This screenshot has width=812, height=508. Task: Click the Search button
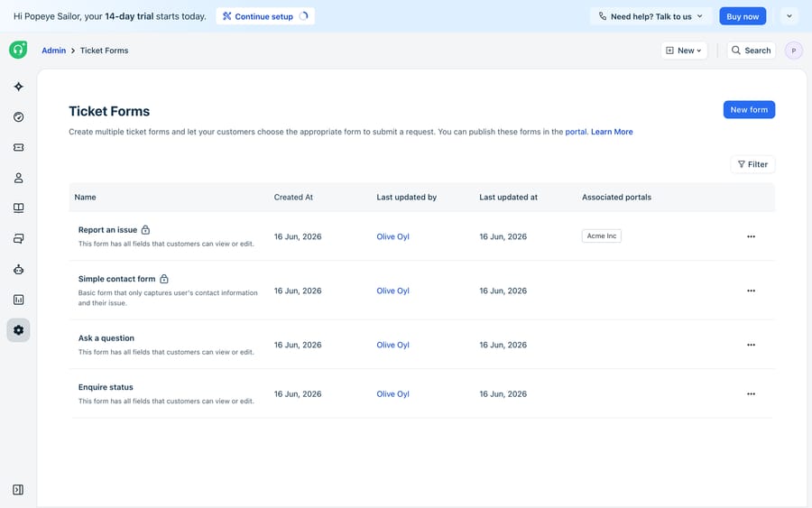click(751, 51)
